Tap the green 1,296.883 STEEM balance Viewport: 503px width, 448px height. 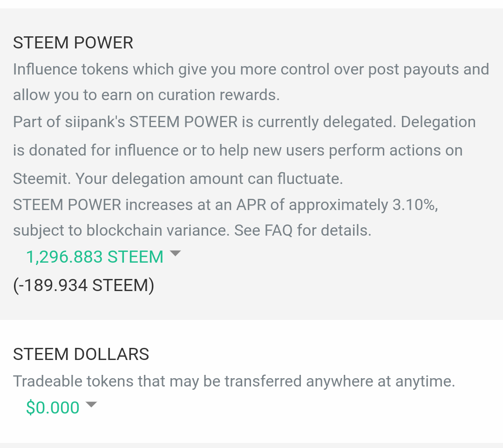coord(95,257)
